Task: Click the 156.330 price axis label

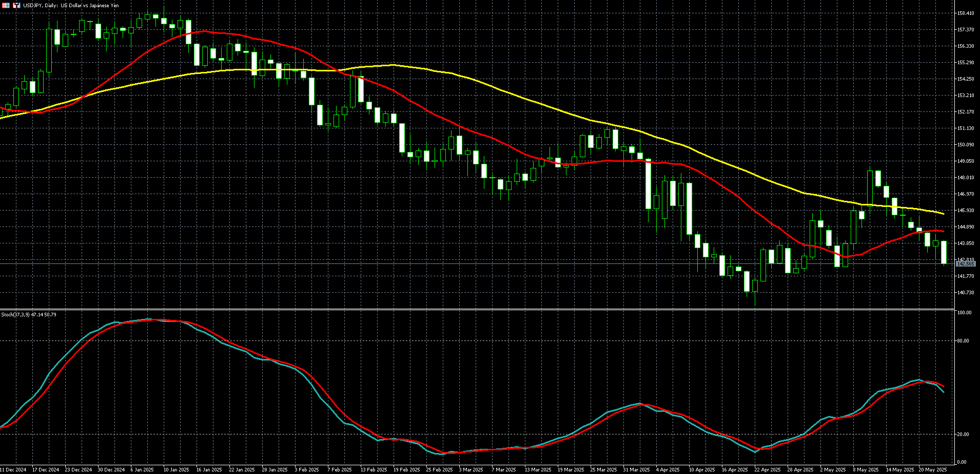Action: click(x=966, y=46)
